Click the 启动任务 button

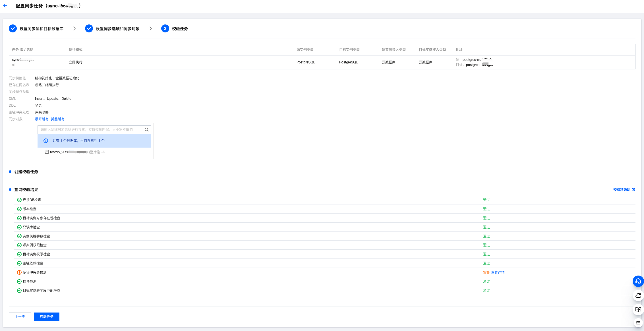tap(47, 317)
